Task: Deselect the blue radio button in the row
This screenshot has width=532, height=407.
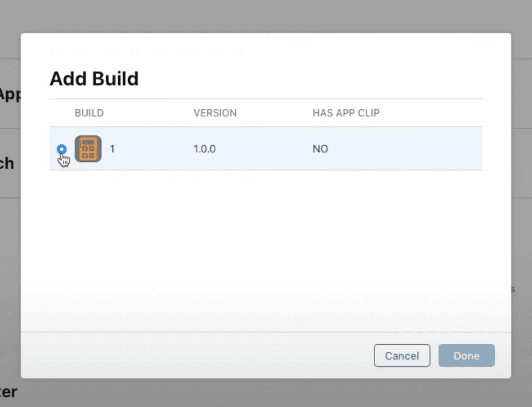Action: pos(62,148)
